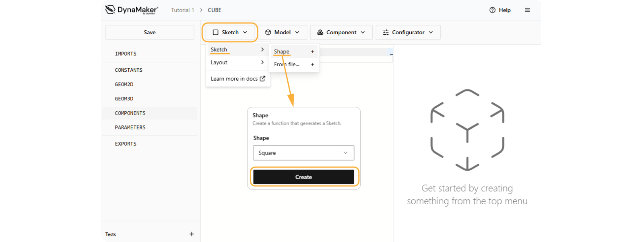
Task: Expand the Layout submenu entry
Action: (237, 63)
